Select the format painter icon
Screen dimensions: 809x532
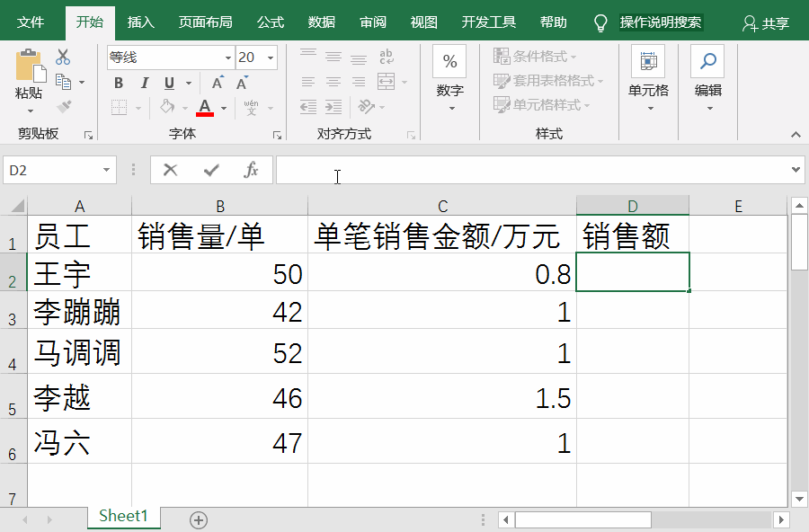[x=62, y=107]
